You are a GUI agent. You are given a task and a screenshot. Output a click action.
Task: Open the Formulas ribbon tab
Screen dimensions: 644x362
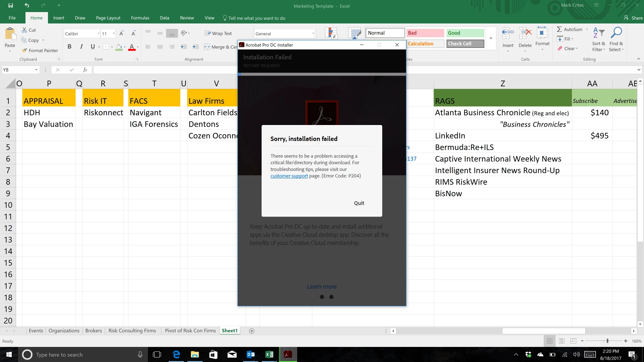tap(140, 18)
